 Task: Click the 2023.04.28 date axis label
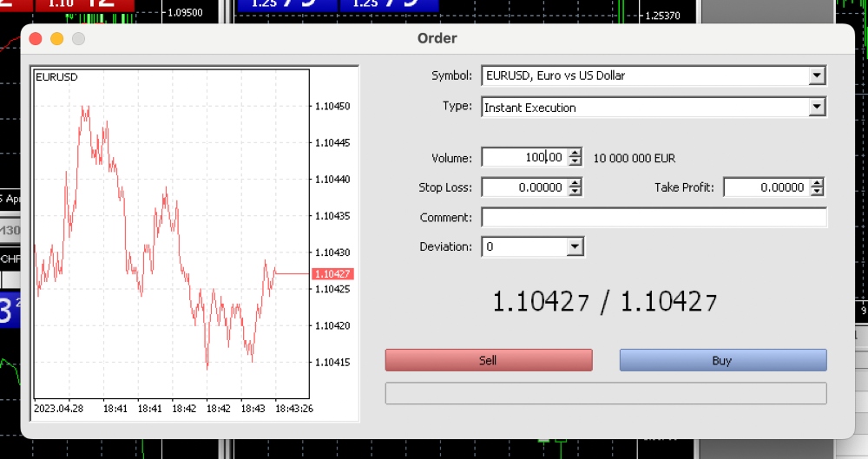click(59, 409)
